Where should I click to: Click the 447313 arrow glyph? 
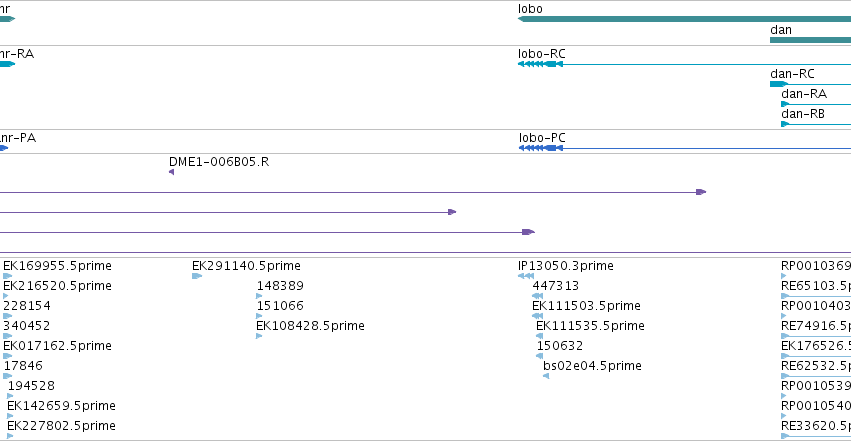(x=537, y=296)
